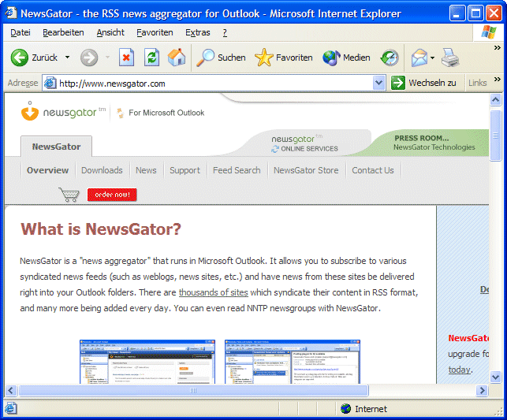
Task: Visit the NewsGator Store
Action: click(x=306, y=170)
